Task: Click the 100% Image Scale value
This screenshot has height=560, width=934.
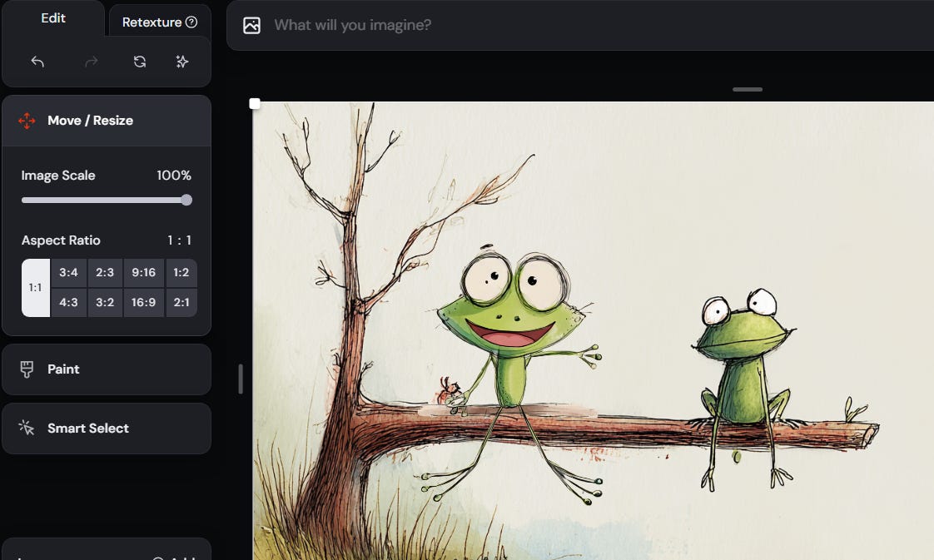Action: coord(174,176)
